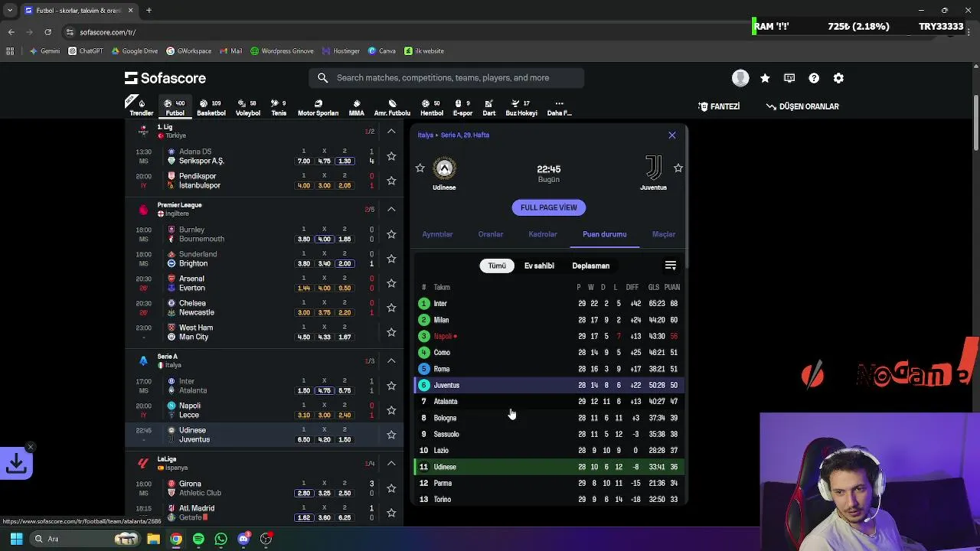
Task: Switch to the Ayrıntılar tab
Action: click(437, 234)
